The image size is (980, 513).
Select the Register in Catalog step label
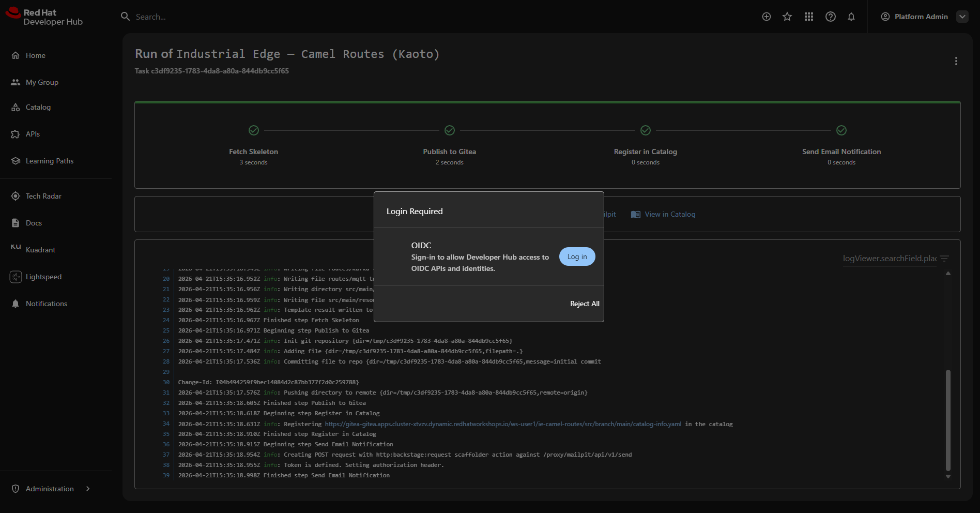coord(646,152)
